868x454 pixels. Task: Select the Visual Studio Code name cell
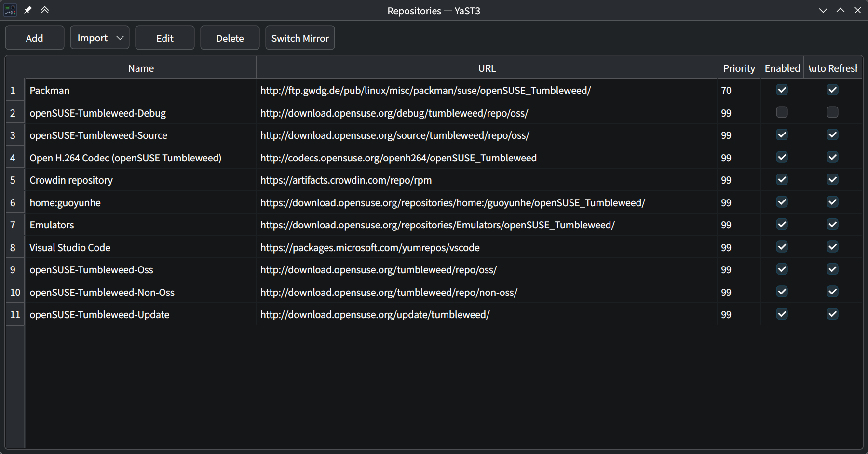[141, 247]
